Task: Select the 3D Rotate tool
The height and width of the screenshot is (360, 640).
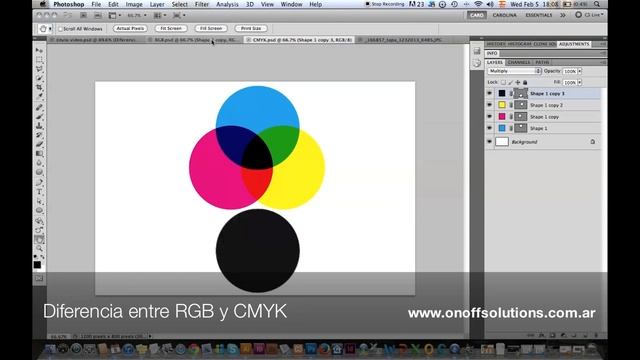Action: [39, 221]
